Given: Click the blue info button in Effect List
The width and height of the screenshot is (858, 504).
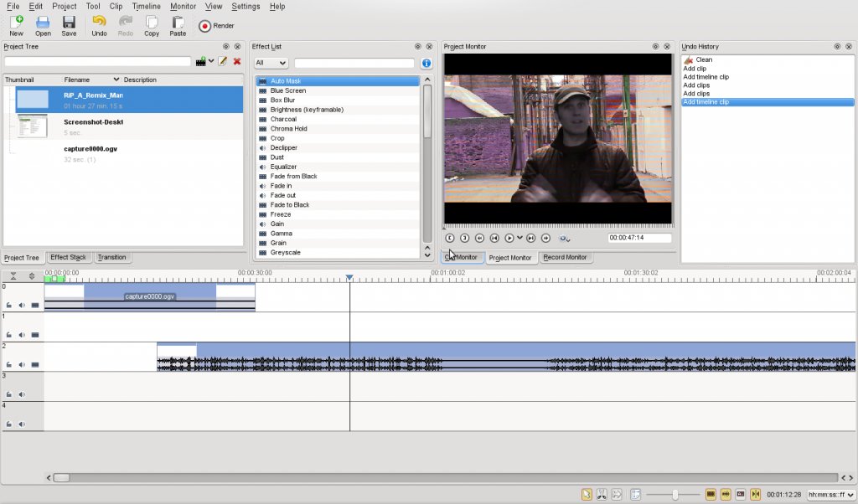Looking at the screenshot, I should [426, 62].
